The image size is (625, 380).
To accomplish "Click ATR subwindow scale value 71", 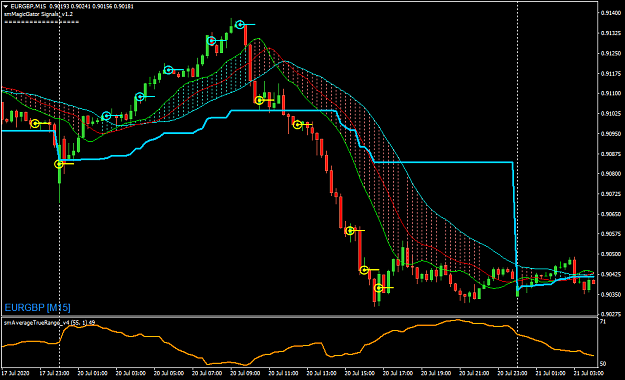I will pyautogui.click(x=603, y=321).
